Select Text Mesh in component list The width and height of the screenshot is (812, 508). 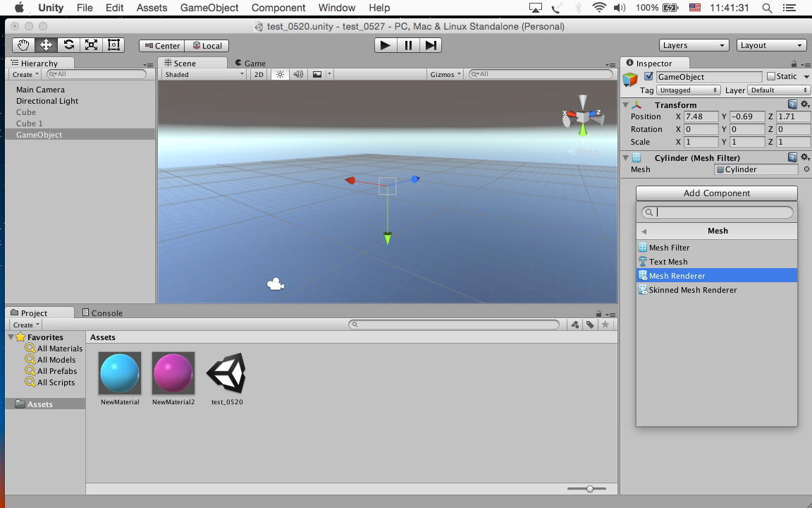tap(717, 262)
